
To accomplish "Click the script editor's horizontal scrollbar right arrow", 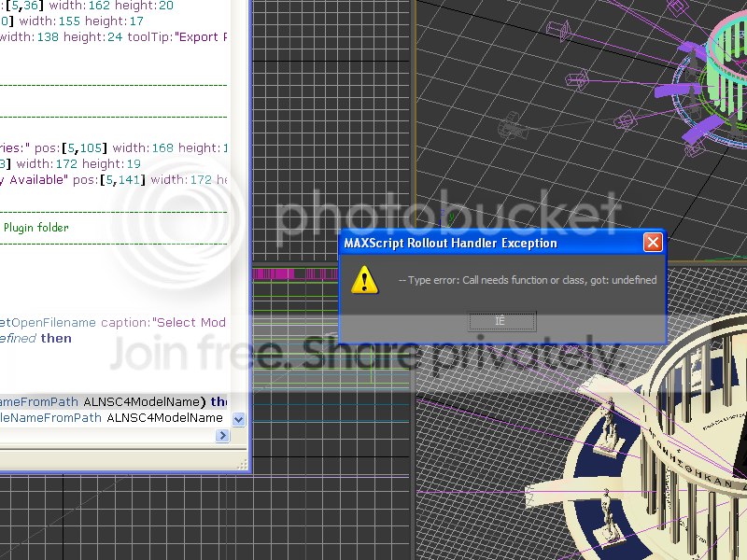I will pyautogui.click(x=222, y=435).
